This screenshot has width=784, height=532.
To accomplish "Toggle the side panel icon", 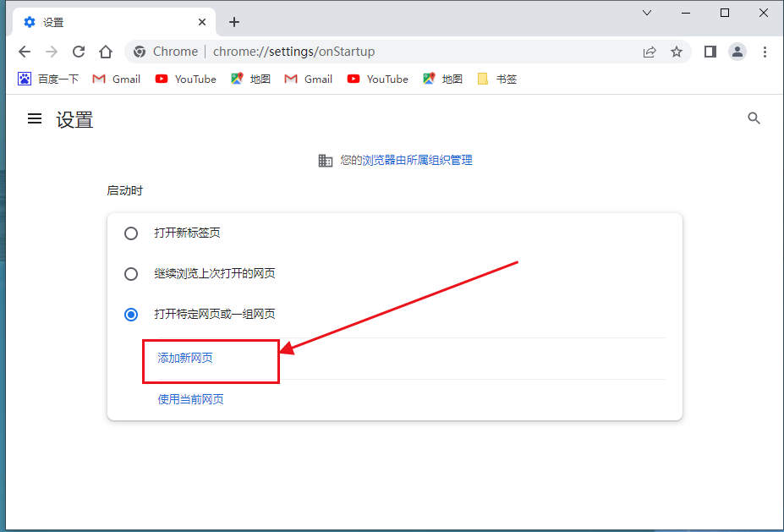I will [710, 52].
